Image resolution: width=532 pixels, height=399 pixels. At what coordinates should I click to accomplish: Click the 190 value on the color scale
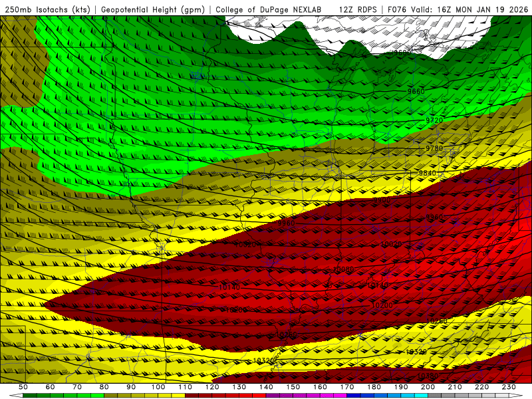[x=401, y=387]
